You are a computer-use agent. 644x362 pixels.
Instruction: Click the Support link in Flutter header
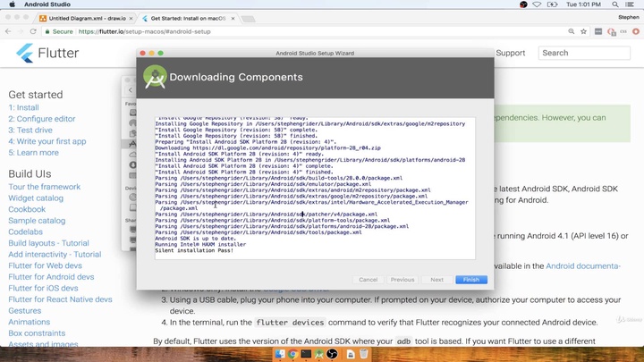point(510,53)
